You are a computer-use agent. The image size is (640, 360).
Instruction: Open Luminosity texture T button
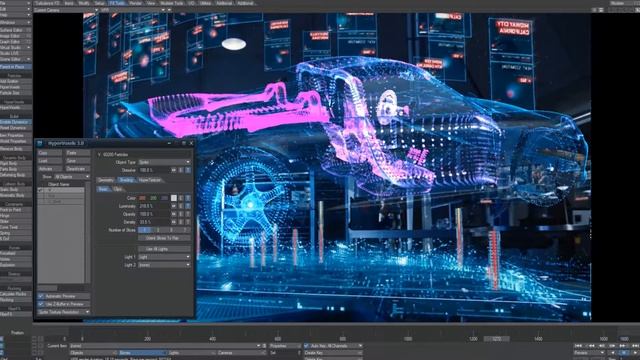[x=188, y=206]
